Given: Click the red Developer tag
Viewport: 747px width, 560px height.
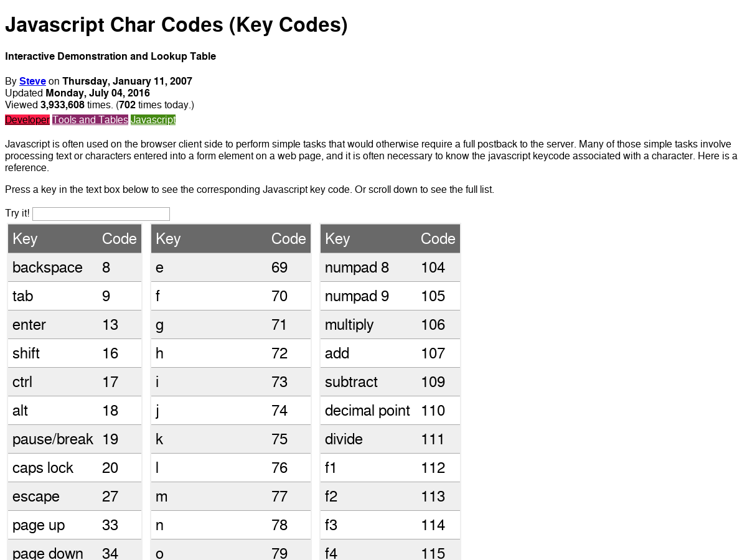Looking at the screenshot, I should pyautogui.click(x=27, y=120).
